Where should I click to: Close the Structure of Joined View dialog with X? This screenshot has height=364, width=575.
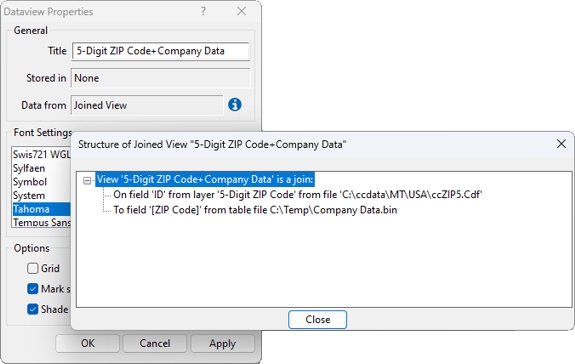tap(561, 144)
